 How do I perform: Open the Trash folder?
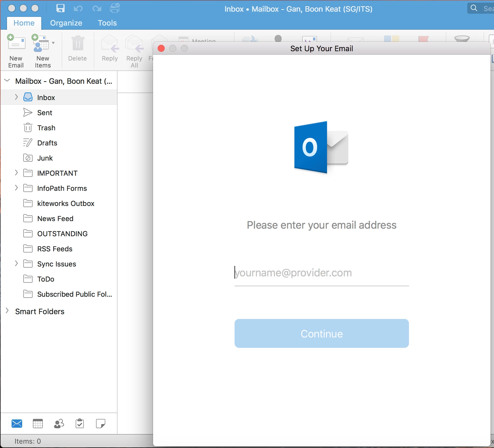(59, 128)
